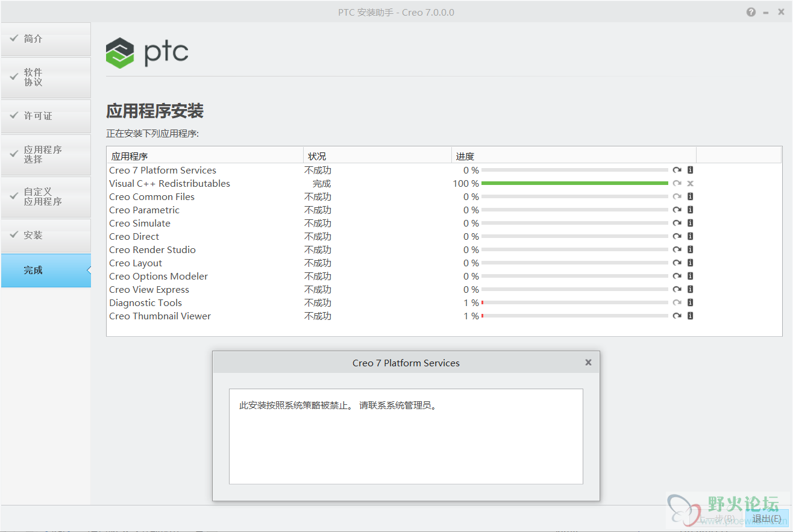Close the Creo 7 Platform Services dialog
The width and height of the screenshot is (793, 532).
pyautogui.click(x=588, y=362)
